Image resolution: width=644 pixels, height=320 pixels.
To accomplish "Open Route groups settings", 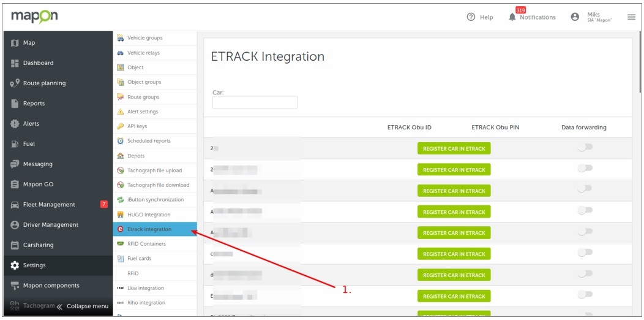I will click(x=155, y=97).
